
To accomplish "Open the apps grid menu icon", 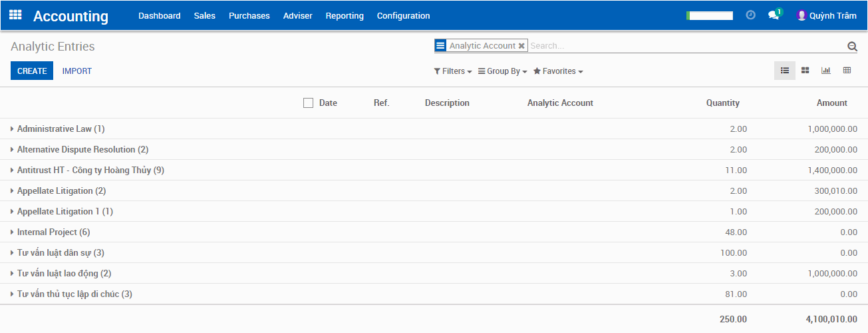I will click(x=15, y=15).
